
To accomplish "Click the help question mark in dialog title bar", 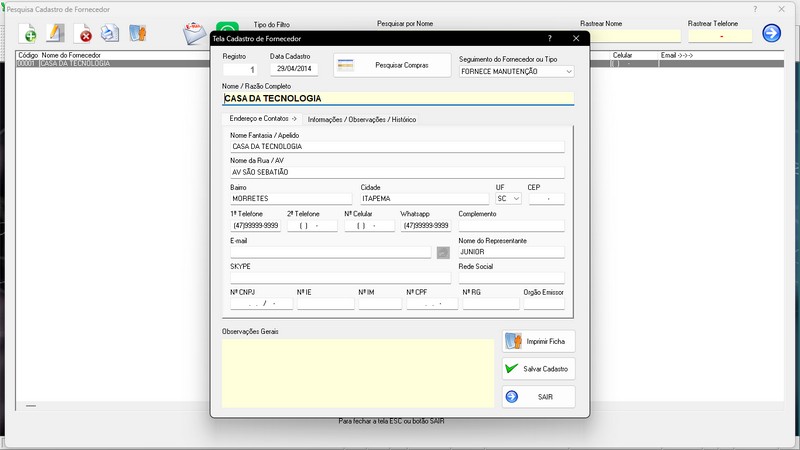I will pos(549,38).
